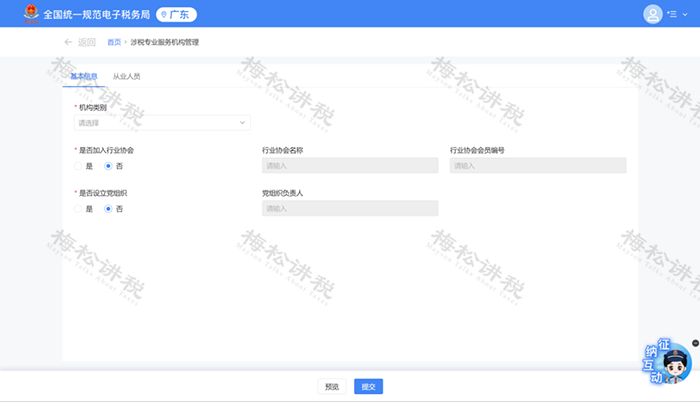This screenshot has height=402, width=700.
Task: Open the 广东 region selector
Action: (176, 15)
